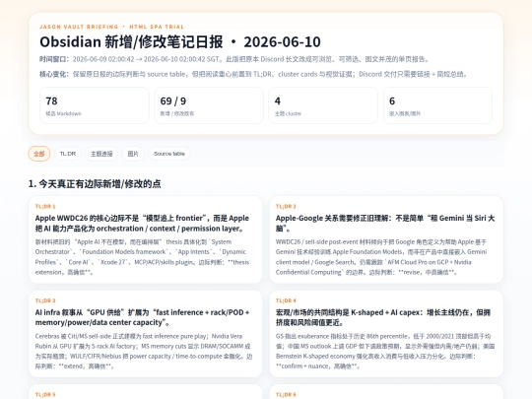Open the 主题连接 filter tab
This screenshot has height=399, width=532.
[101, 154]
